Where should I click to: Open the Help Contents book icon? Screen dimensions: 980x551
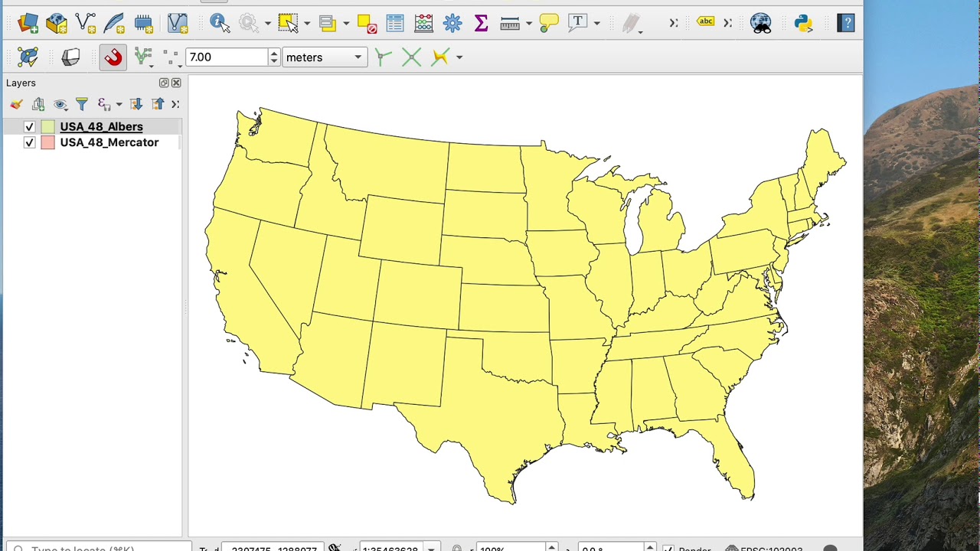click(x=846, y=23)
